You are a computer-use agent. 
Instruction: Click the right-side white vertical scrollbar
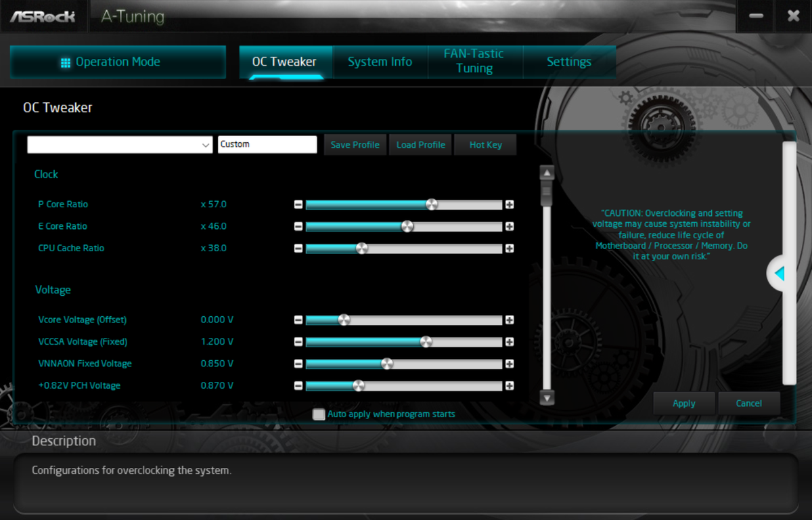789,263
